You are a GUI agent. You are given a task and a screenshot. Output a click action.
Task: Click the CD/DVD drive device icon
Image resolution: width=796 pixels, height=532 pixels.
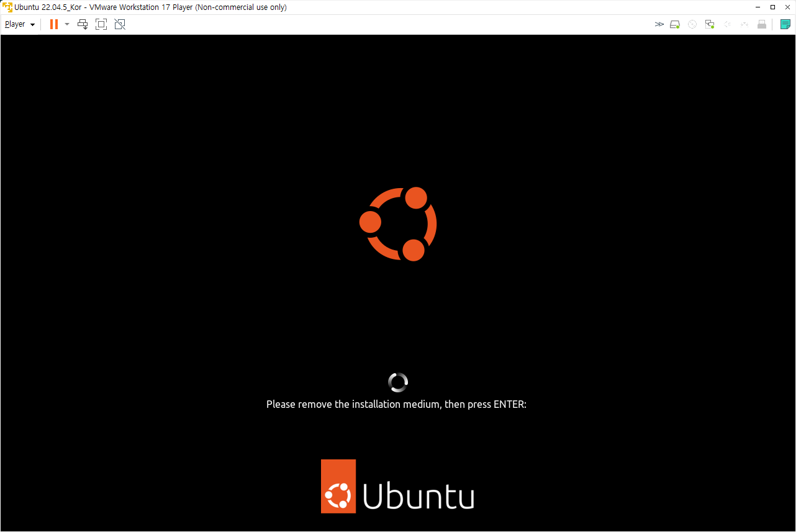click(x=692, y=24)
